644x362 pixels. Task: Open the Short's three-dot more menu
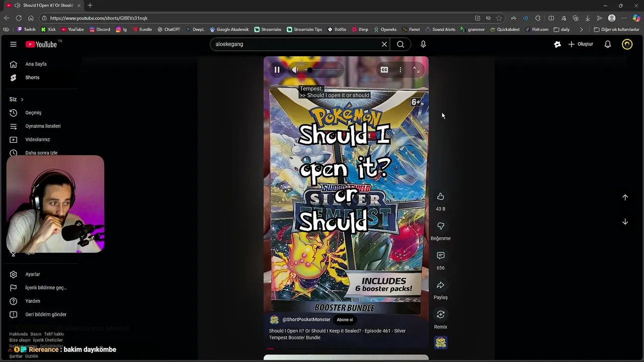(x=400, y=70)
